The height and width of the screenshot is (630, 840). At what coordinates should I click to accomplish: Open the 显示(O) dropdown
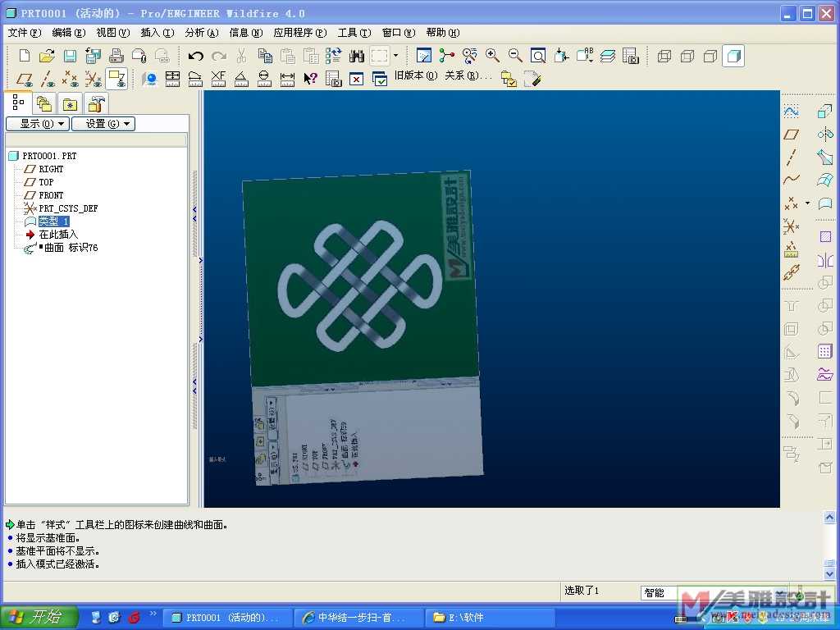tap(38, 124)
